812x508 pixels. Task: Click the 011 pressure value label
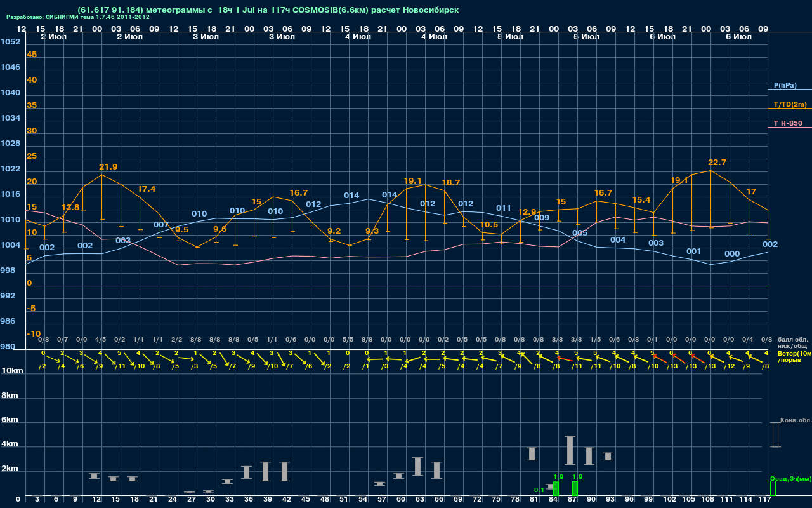coord(504,208)
